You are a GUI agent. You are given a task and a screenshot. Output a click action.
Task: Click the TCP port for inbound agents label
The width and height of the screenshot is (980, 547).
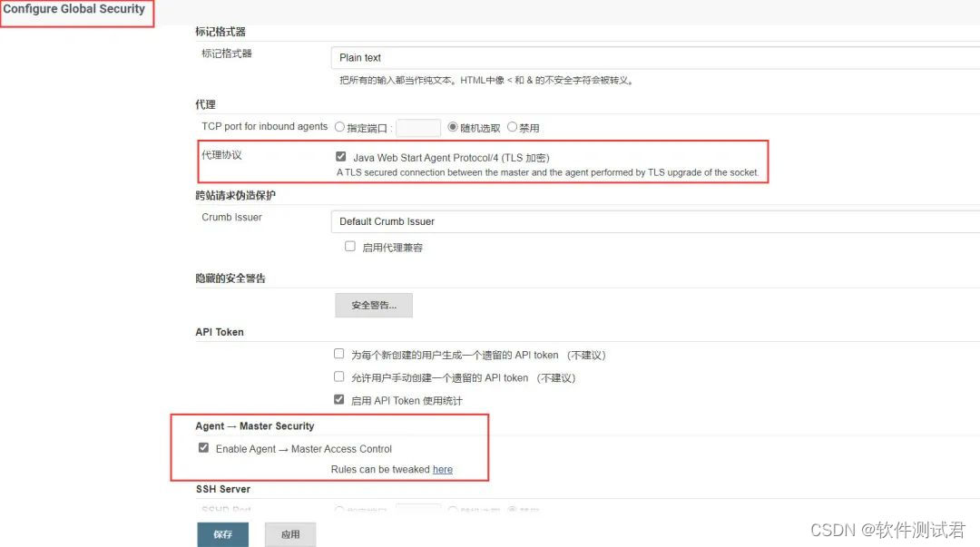click(x=264, y=126)
